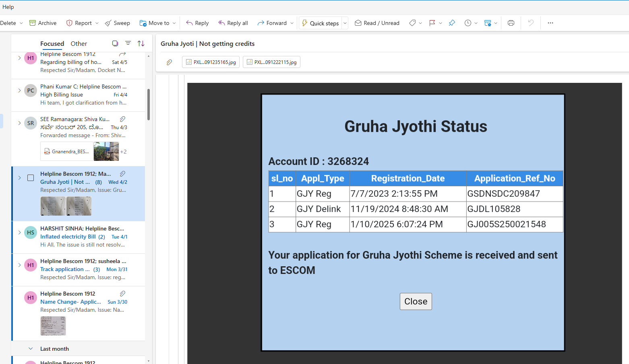Screen dimensions: 629x364
Task: Open the More options ellipsis menu
Action: [550, 23]
